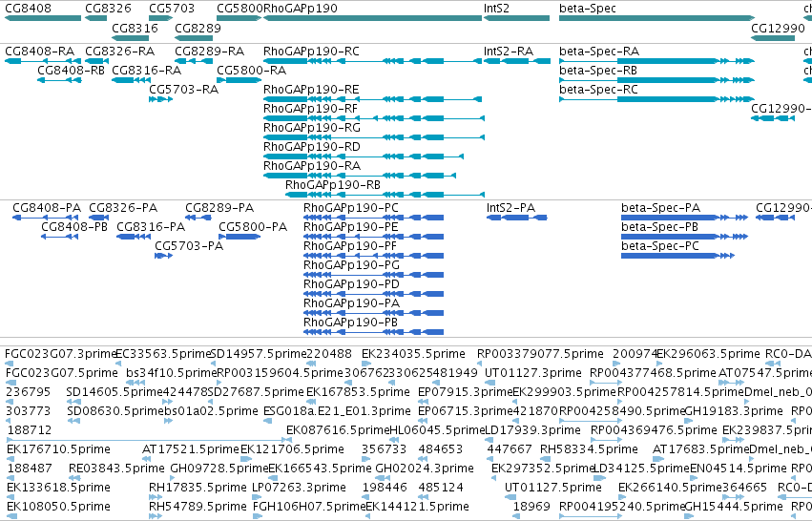812x521 pixels.
Task: Click EST UT01127.3prime
Action: (x=491, y=383)
